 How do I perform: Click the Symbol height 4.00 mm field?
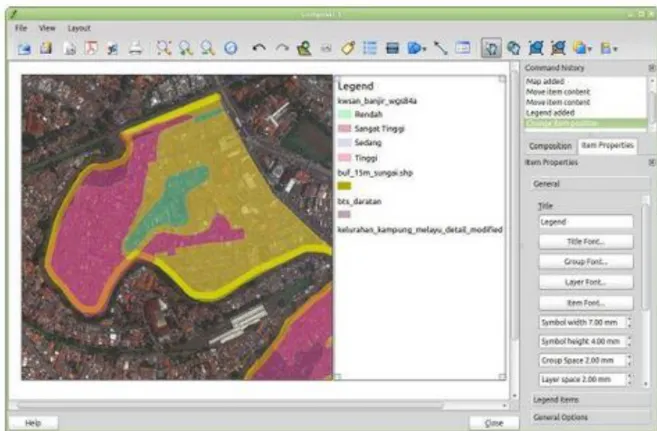(x=585, y=341)
